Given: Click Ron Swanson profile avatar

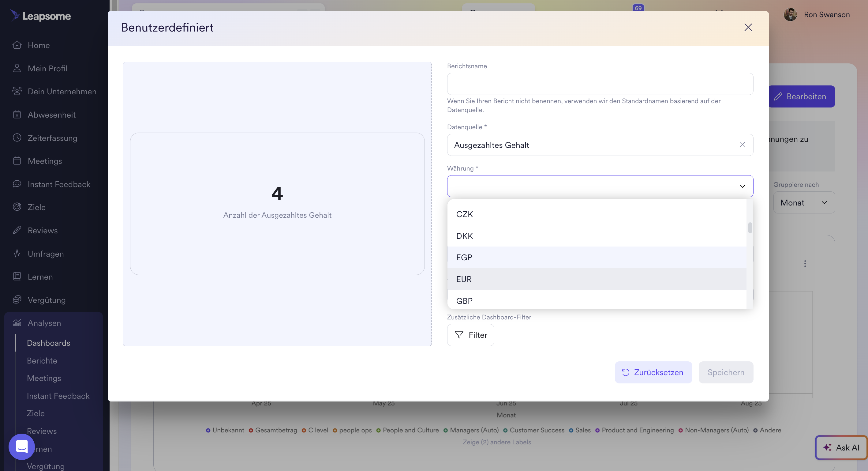Looking at the screenshot, I should tap(790, 14).
